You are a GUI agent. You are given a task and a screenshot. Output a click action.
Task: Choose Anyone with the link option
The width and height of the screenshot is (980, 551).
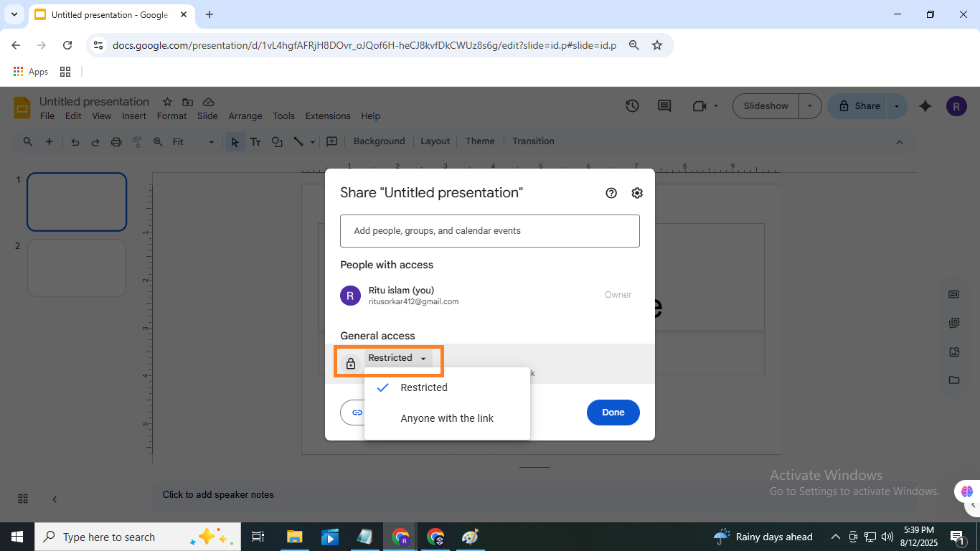(446, 418)
